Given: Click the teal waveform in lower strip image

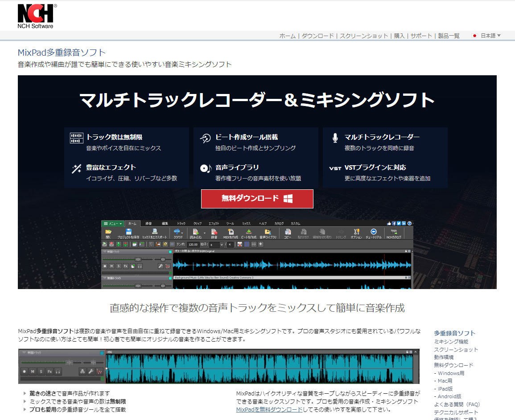Looking at the screenshot, I should (x=260, y=368).
